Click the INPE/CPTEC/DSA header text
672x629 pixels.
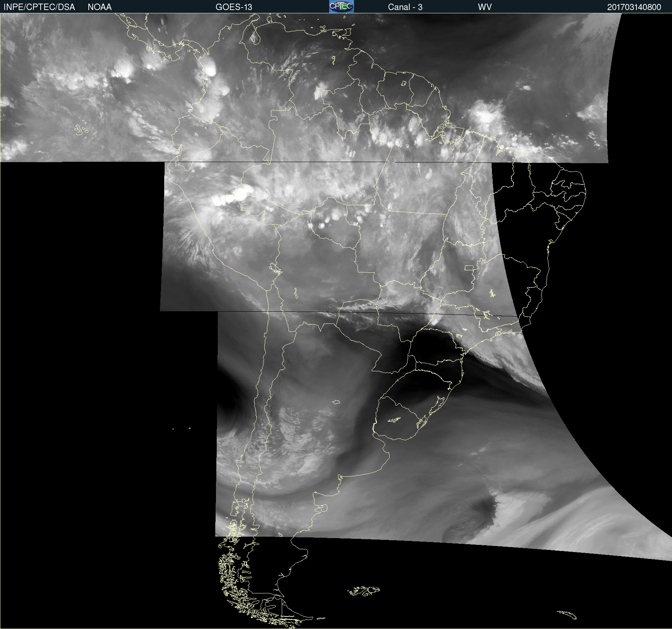pos(39,7)
